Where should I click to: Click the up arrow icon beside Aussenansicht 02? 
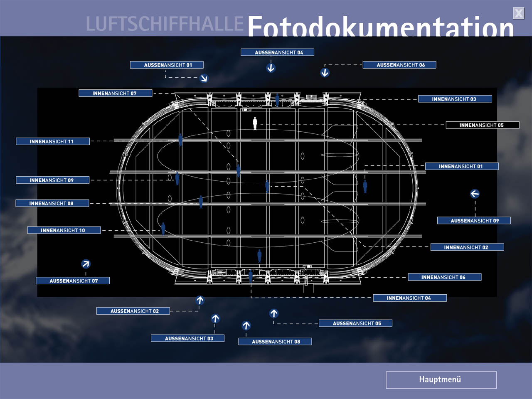tap(200, 300)
